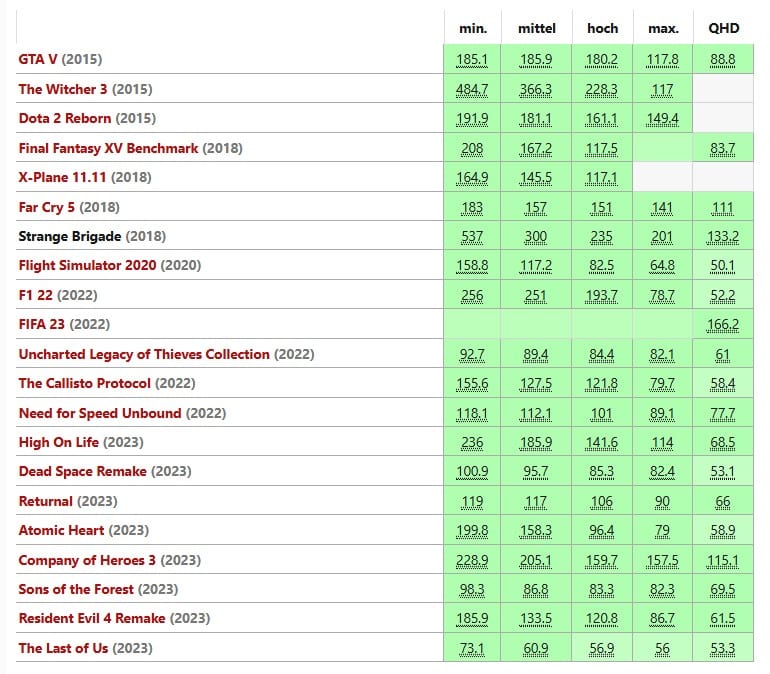The height and width of the screenshot is (674, 770).
Task: Click FIFA 23 QHD value 166.2
Action: pyautogui.click(x=722, y=325)
